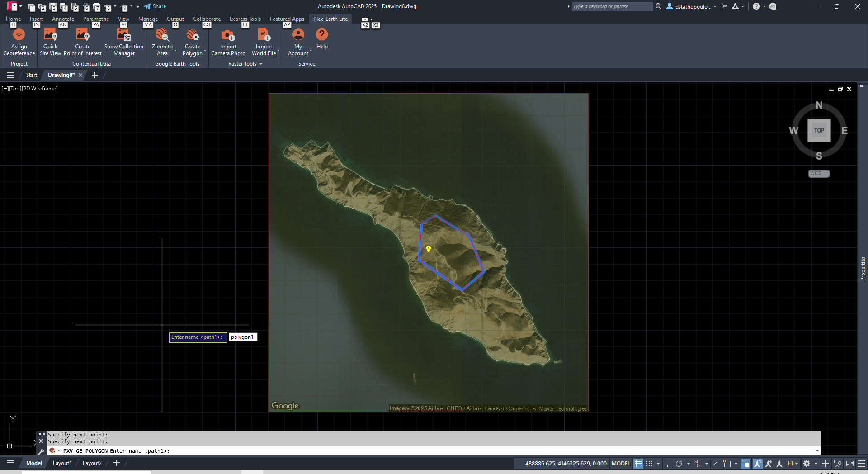Toggle snap mode in status bar
868x474 pixels.
click(x=649, y=464)
